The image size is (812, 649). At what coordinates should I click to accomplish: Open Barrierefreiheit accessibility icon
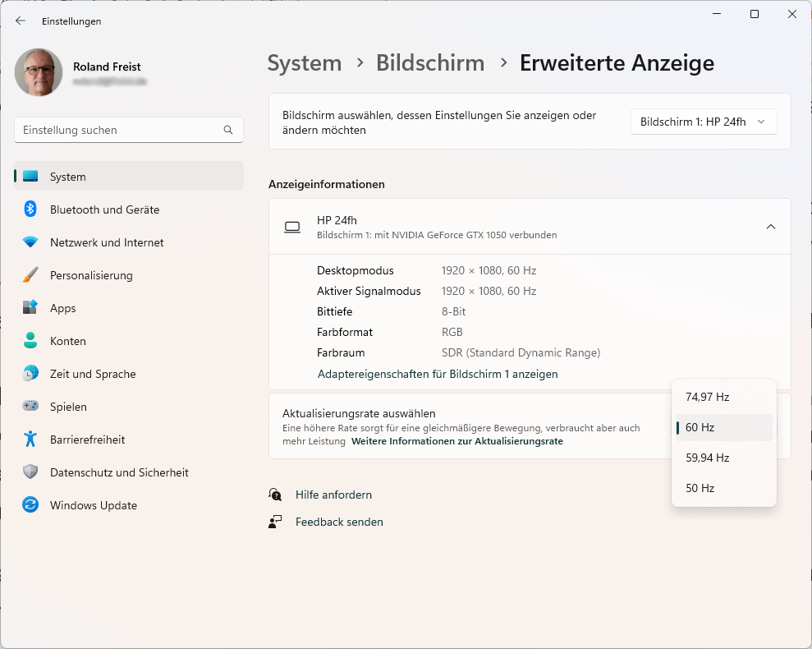click(30, 440)
